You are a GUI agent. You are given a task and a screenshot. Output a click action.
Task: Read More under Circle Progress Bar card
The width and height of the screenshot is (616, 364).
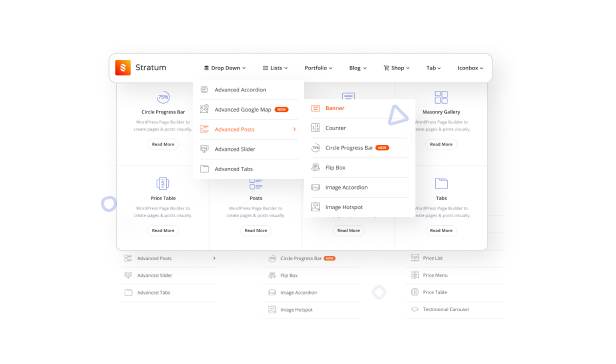163,145
